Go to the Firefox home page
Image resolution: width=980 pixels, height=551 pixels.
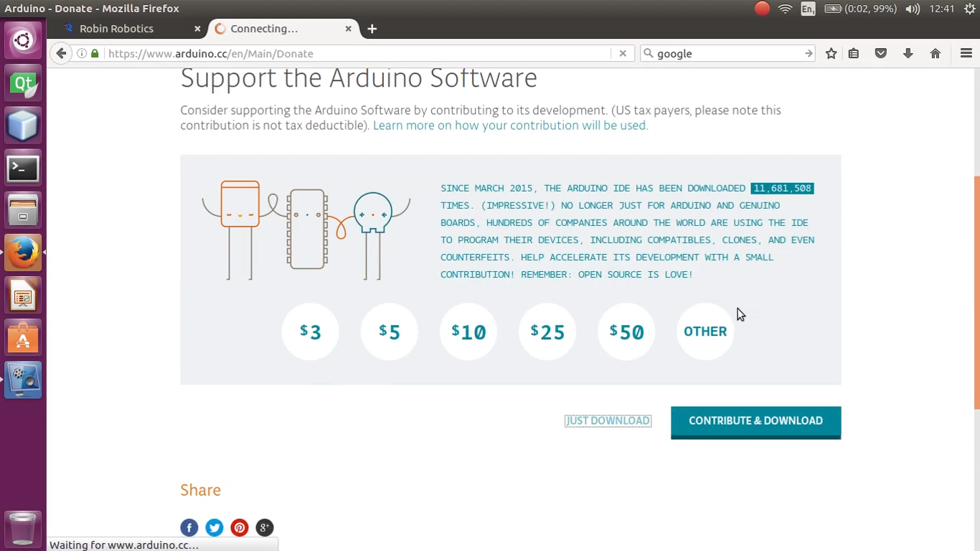pyautogui.click(x=934, y=53)
